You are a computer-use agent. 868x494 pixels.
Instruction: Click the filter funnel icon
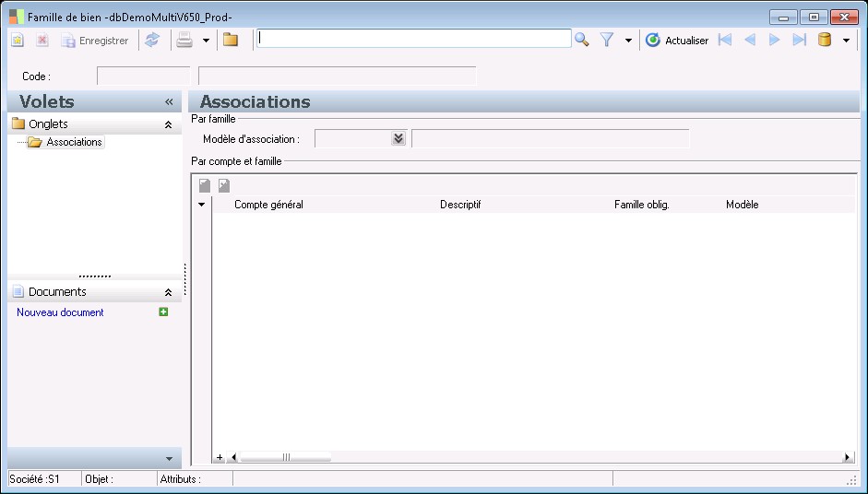[x=607, y=40]
